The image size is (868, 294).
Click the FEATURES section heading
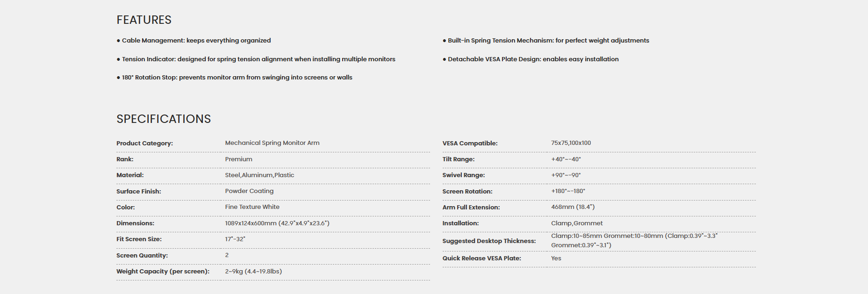[x=144, y=20]
